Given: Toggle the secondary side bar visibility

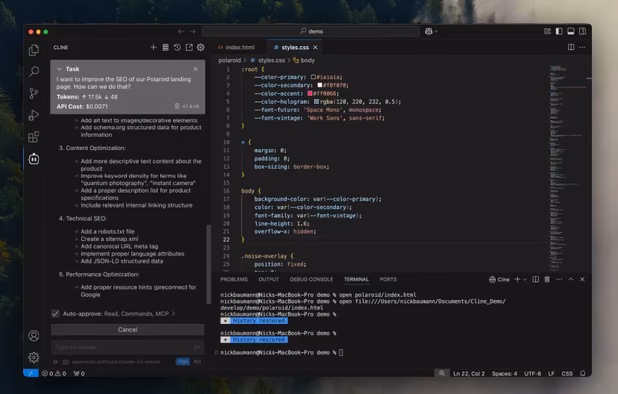Looking at the screenshot, I should pyautogui.click(x=582, y=31).
